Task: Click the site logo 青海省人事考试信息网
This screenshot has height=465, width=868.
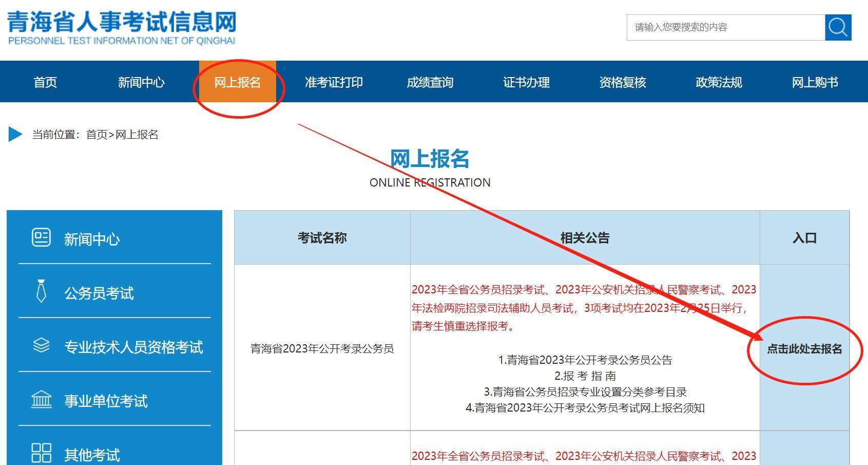Action: pos(122,27)
